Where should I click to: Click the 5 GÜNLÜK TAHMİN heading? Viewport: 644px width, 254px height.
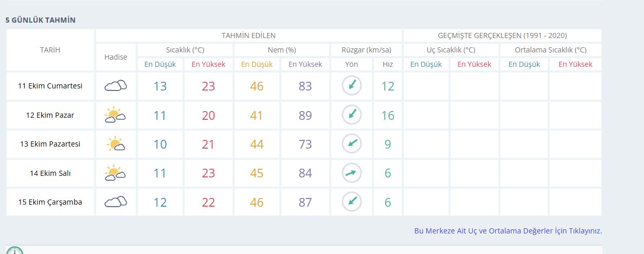[x=41, y=20]
